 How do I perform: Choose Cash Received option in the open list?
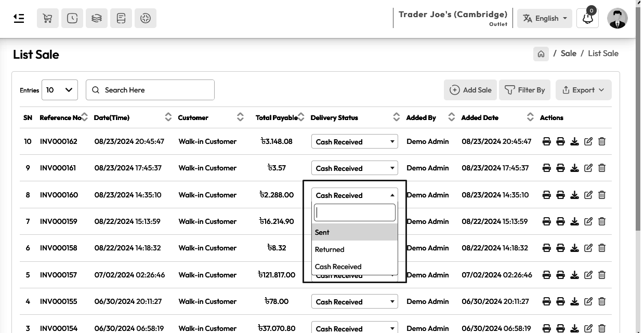pos(354,267)
